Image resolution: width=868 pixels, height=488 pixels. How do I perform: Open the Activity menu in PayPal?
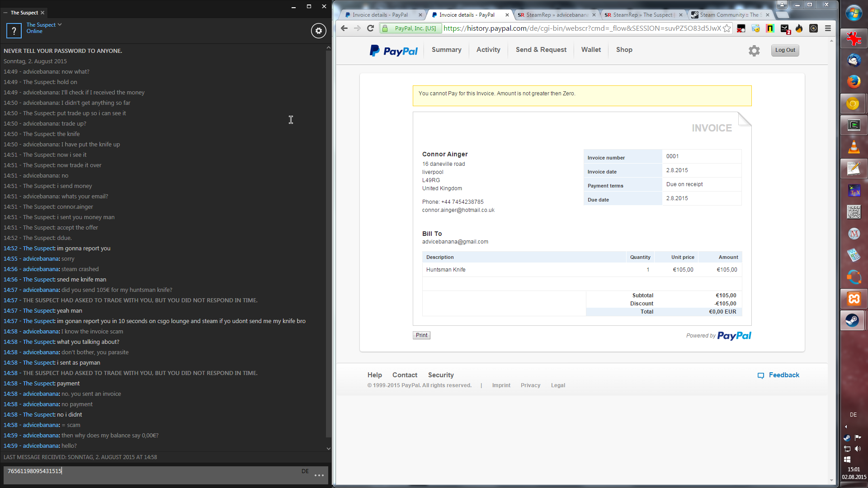click(488, 50)
